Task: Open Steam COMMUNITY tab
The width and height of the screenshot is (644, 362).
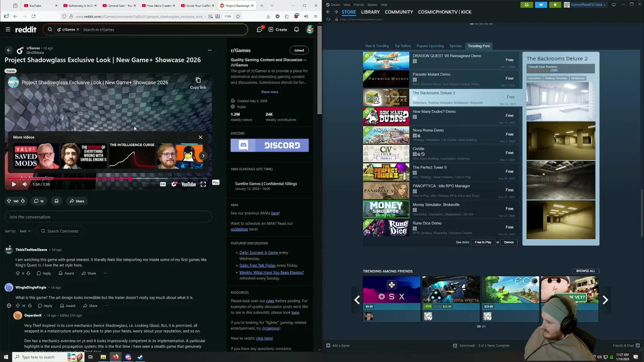Action: (398, 12)
